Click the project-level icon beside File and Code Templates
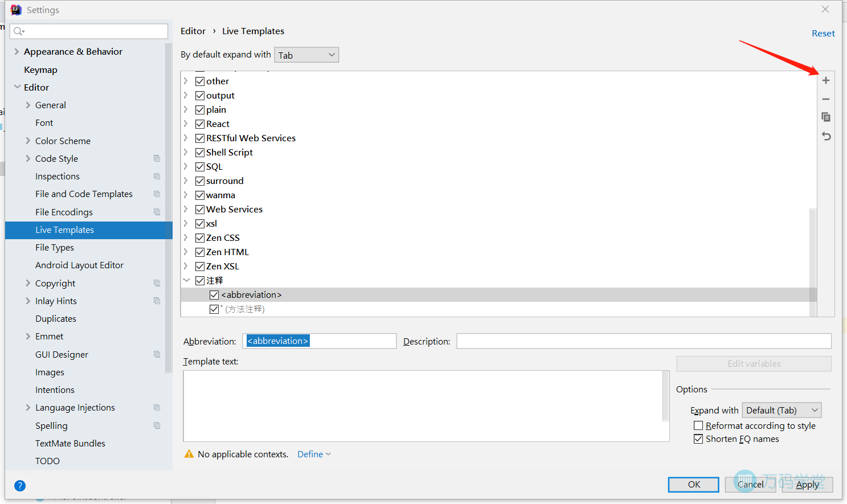Image resolution: width=847 pixels, height=504 pixels. 157,194
